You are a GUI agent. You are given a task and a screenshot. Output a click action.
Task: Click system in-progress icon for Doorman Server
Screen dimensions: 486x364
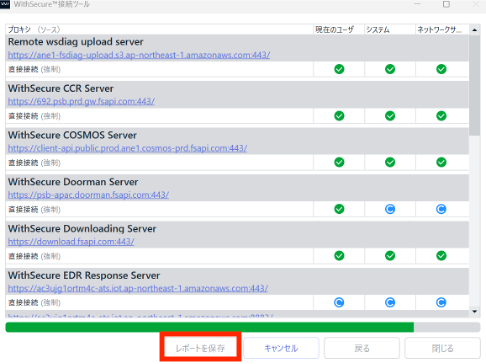(x=390, y=209)
